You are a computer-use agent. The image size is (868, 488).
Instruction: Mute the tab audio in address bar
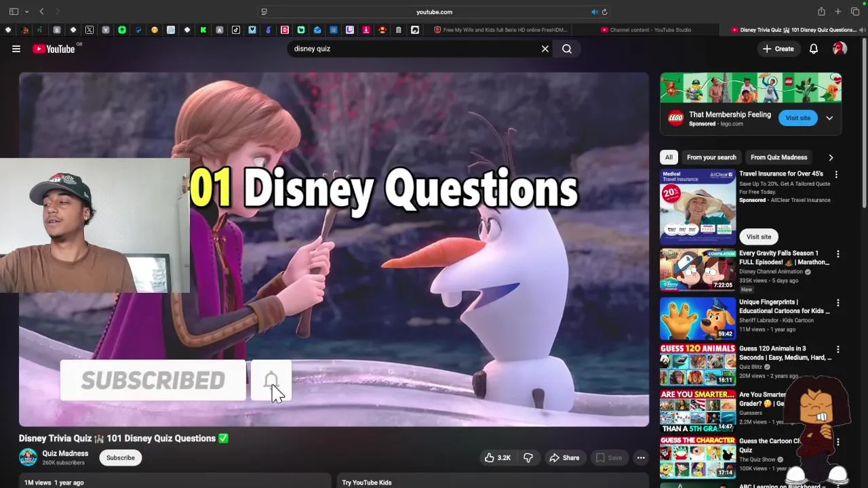click(x=595, y=12)
